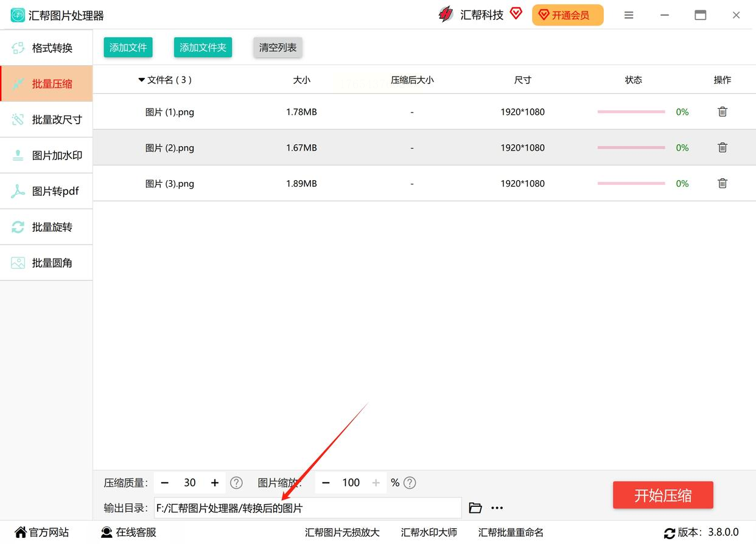Click the 图片缩放 value field 100

351,483
